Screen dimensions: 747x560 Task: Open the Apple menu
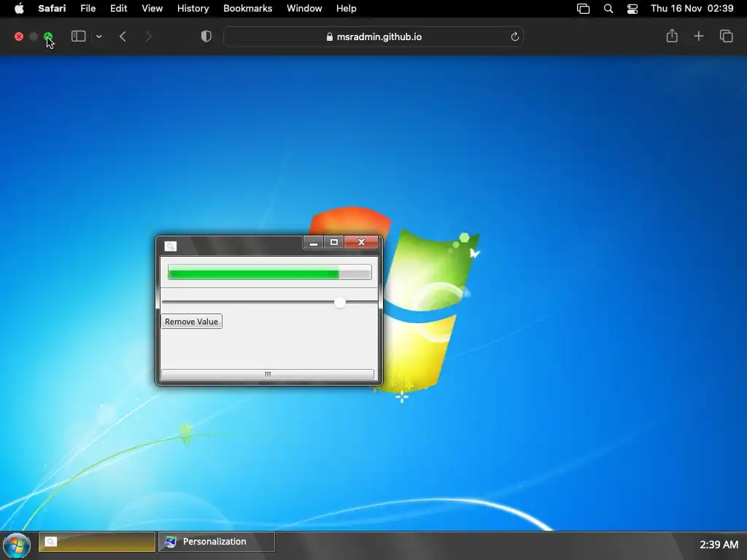coord(19,9)
